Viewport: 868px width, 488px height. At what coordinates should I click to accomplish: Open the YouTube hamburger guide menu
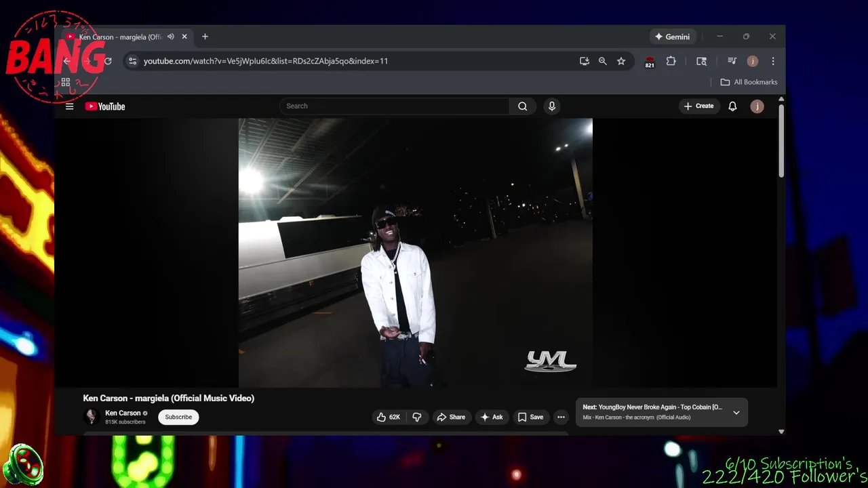coord(69,106)
